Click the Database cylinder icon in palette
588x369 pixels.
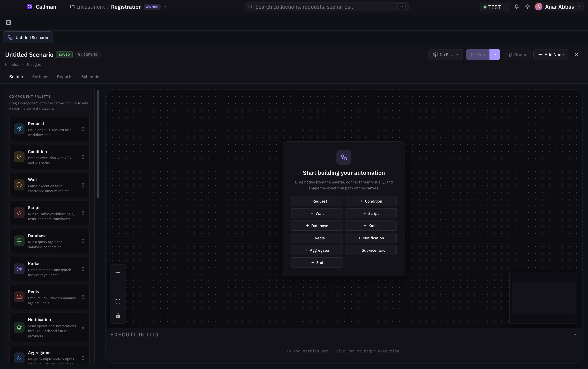19,241
